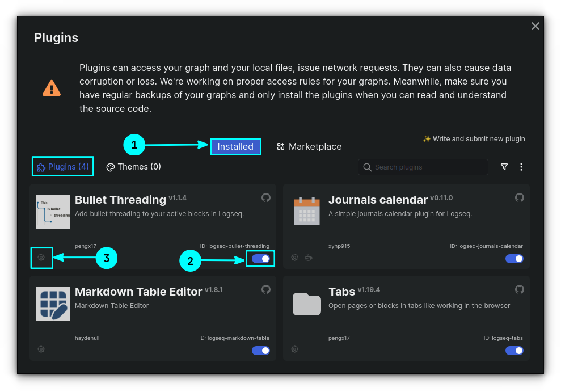Disable the Bullet Threading plugin toggle

point(261,259)
